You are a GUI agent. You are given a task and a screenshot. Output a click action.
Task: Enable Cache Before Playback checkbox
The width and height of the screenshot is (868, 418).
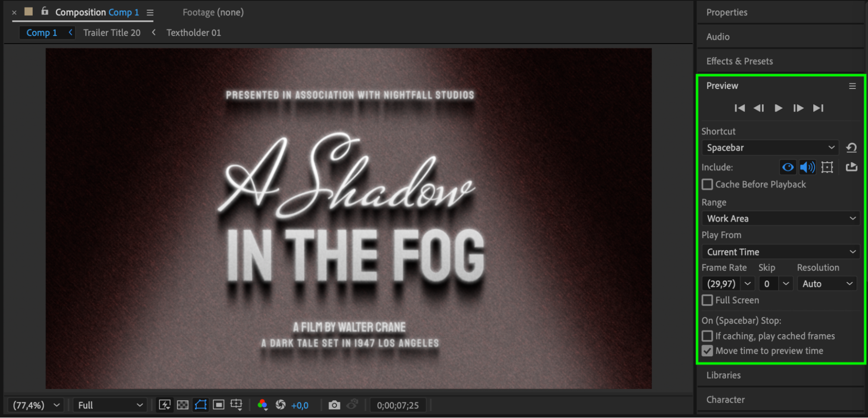tap(707, 184)
